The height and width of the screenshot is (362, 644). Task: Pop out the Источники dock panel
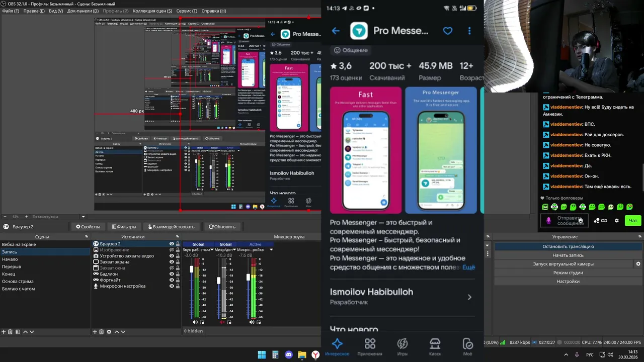click(177, 237)
